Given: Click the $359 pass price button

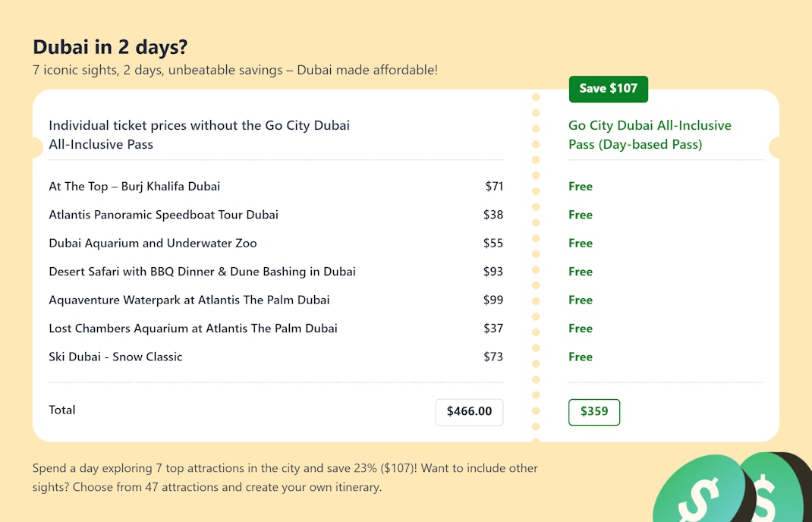Looking at the screenshot, I should pyautogui.click(x=594, y=412).
